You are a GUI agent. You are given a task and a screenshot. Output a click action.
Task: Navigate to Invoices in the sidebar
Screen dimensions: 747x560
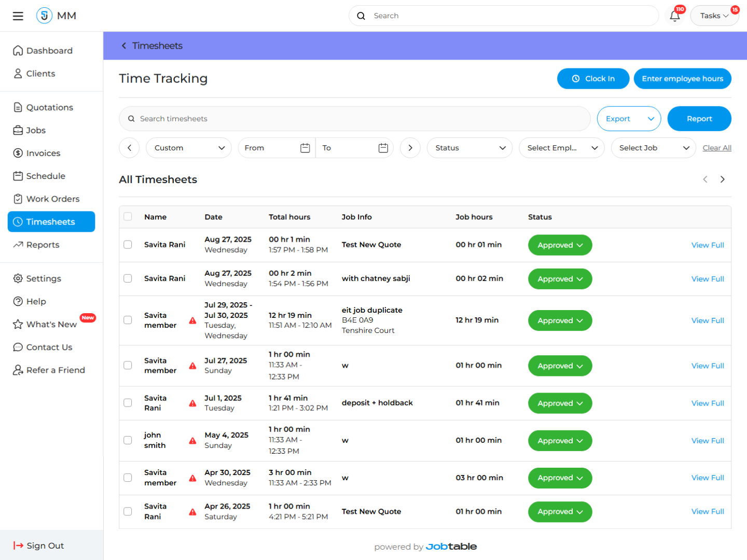tap(43, 153)
